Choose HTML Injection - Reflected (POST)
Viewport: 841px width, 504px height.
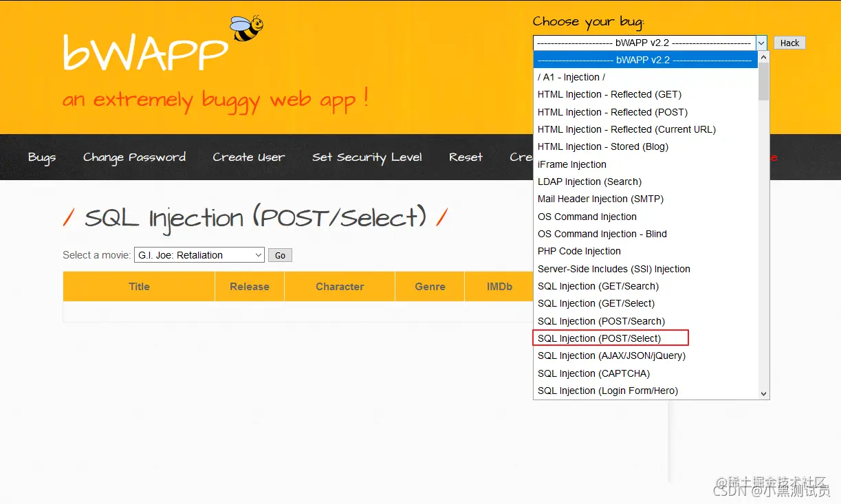coord(646,112)
